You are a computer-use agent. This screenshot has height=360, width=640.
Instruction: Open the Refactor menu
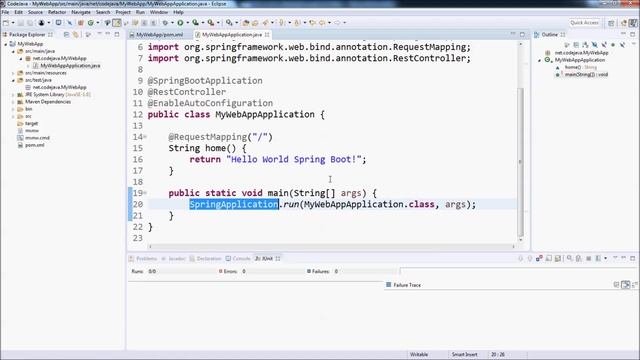pos(57,12)
